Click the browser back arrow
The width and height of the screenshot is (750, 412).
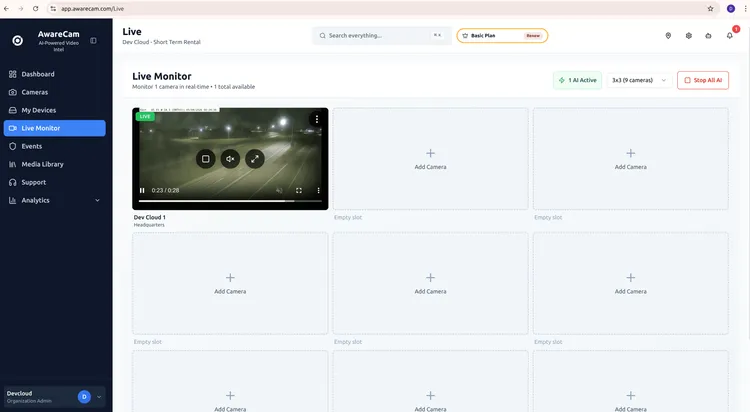pyautogui.click(x=7, y=9)
